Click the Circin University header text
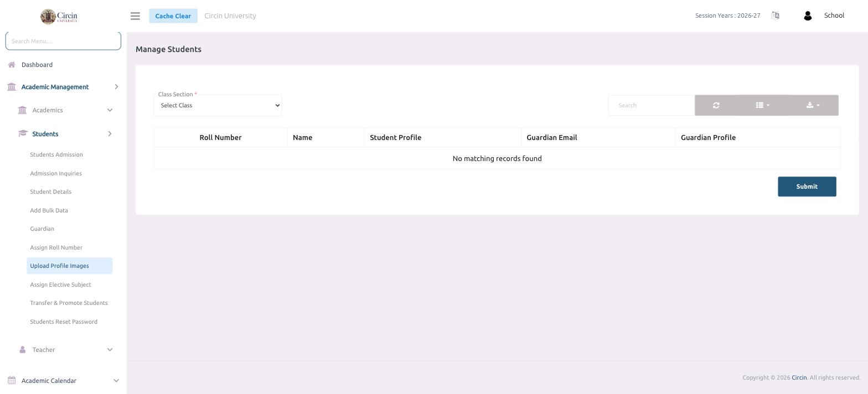 (x=230, y=15)
